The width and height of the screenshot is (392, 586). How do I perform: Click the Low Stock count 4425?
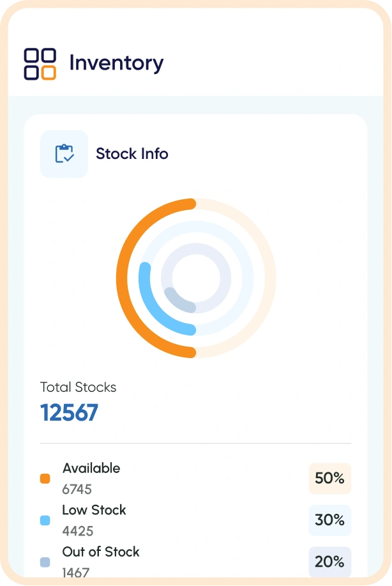coord(77,531)
